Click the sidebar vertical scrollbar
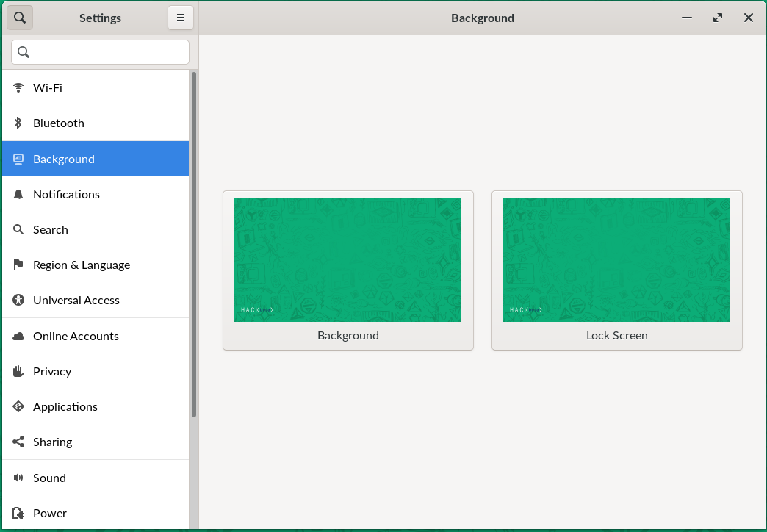 [x=194, y=245]
